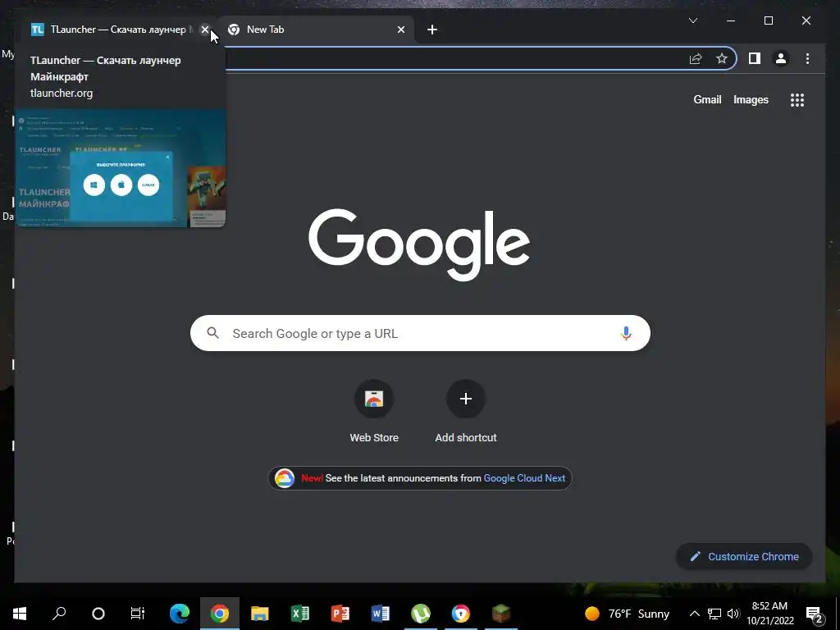This screenshot has width=840, height=630.
Task: Open Windows search magnifier in taskbar
Action: point(59,614)
